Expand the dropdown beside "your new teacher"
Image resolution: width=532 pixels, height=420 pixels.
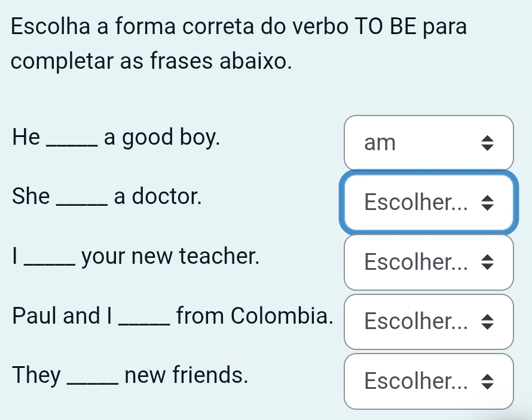tap(428, 262)
